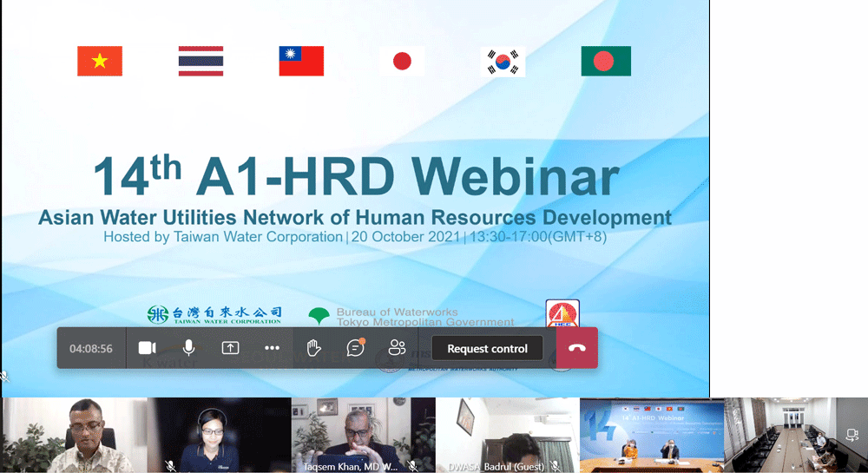The height and width of the screenshot is (473, 868).
Task: Click the Asian Water Utilities Network subtitle
Action: tap(355, 218)
